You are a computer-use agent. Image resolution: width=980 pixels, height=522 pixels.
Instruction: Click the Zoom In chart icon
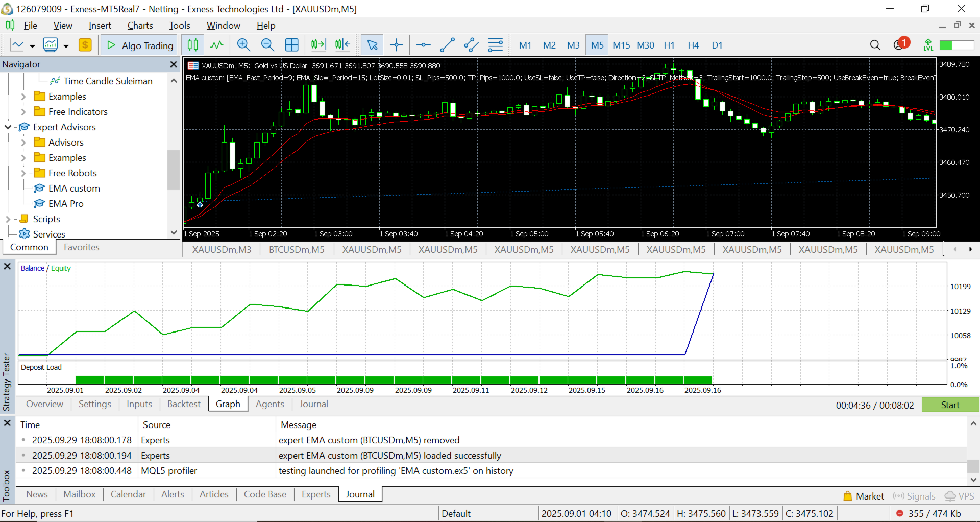[243, 45]
